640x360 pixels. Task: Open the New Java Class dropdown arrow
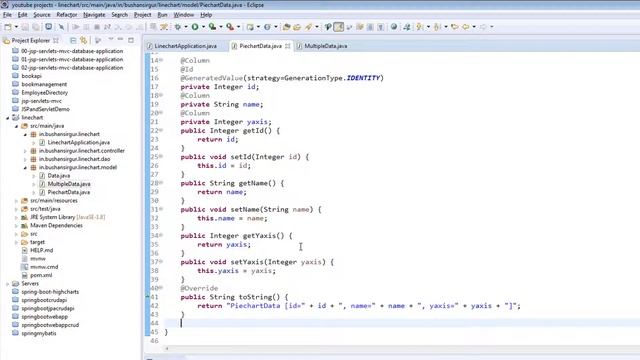[276, 27]
